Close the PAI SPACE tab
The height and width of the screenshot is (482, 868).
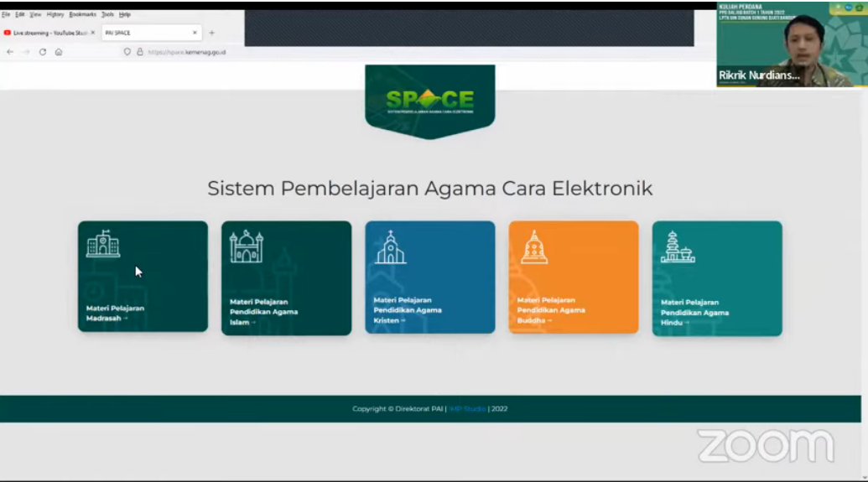click(x=195, y=33)
